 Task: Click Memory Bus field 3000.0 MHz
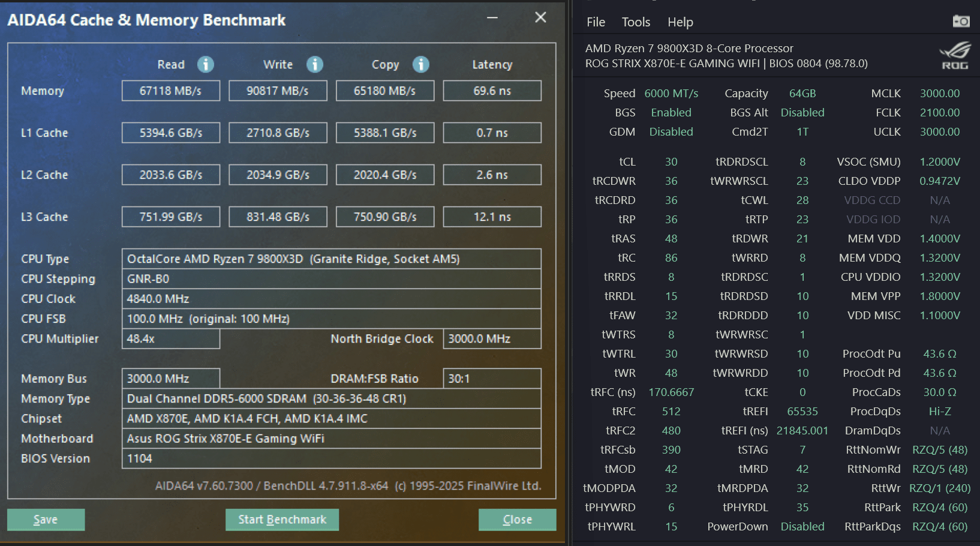click(x=171, y=379)
